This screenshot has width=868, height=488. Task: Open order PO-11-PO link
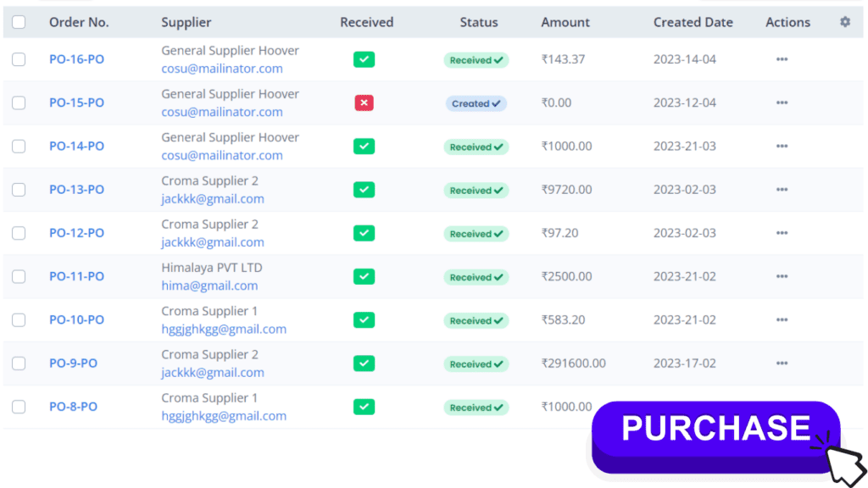pos(76,277)
